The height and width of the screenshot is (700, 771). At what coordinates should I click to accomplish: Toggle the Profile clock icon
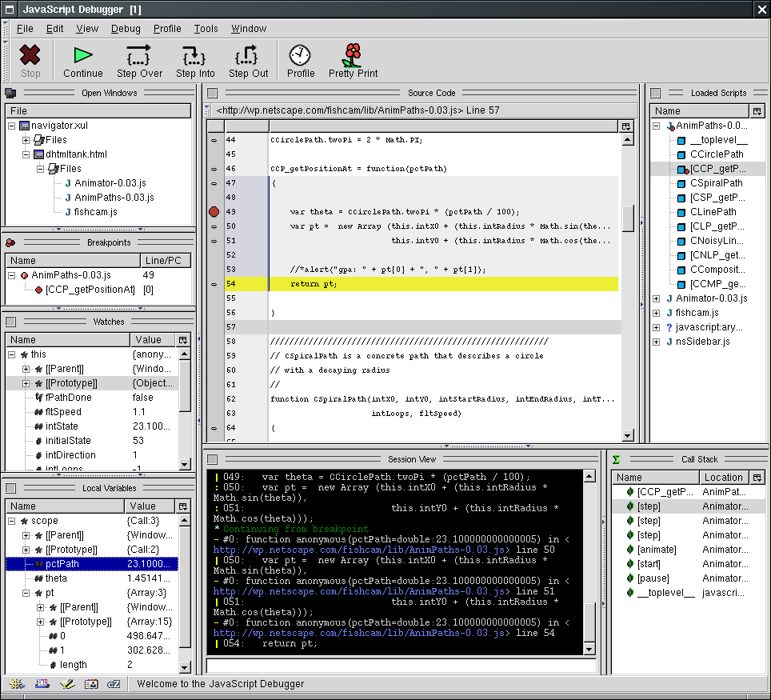point(300,55)
